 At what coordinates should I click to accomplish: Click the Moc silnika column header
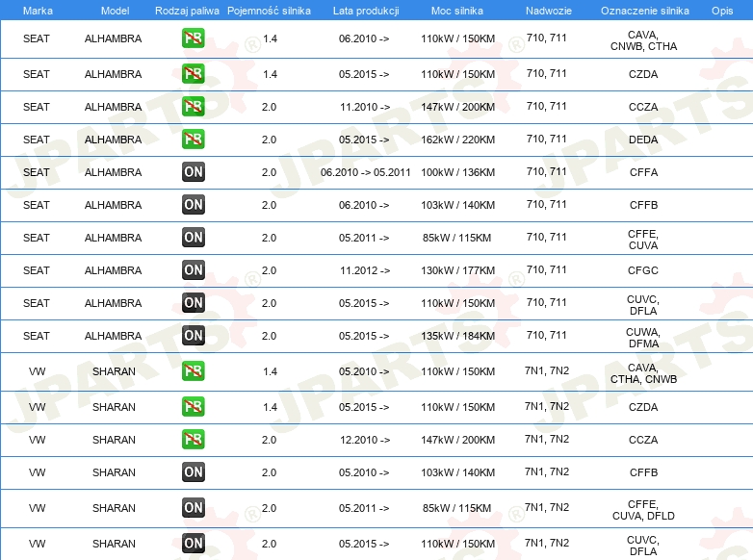tap(457, 11)
